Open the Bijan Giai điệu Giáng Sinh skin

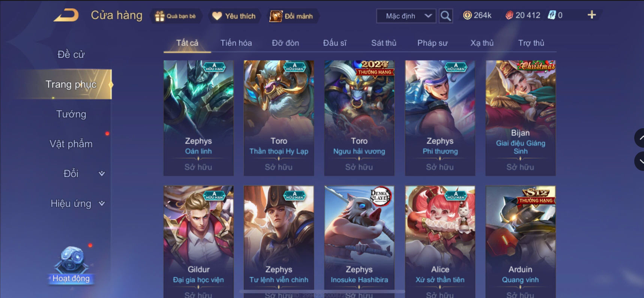coord(520,118)
